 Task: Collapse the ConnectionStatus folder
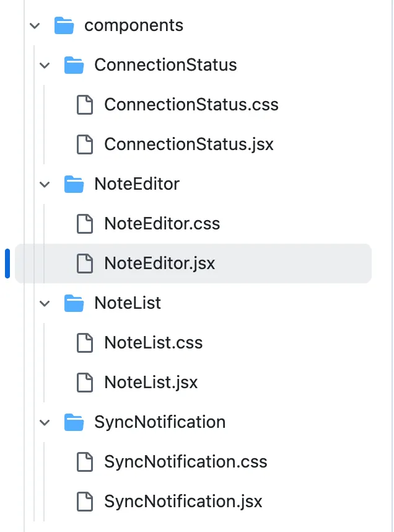(44, 65)
